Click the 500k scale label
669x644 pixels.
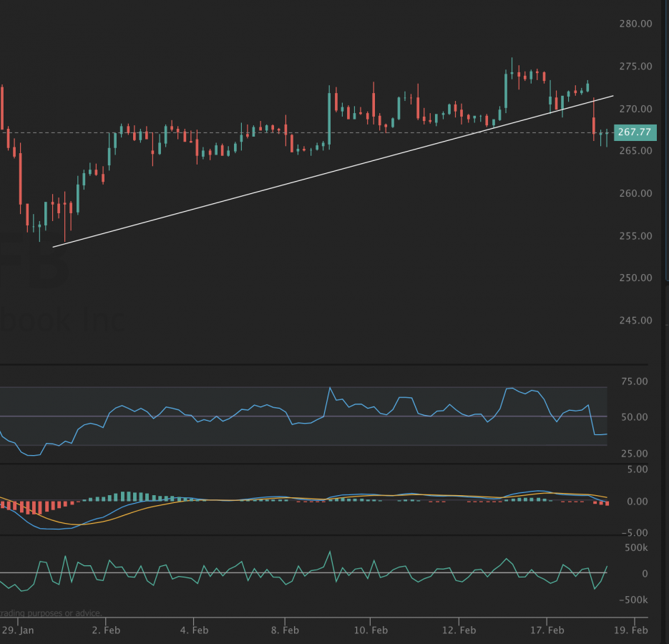636,548
